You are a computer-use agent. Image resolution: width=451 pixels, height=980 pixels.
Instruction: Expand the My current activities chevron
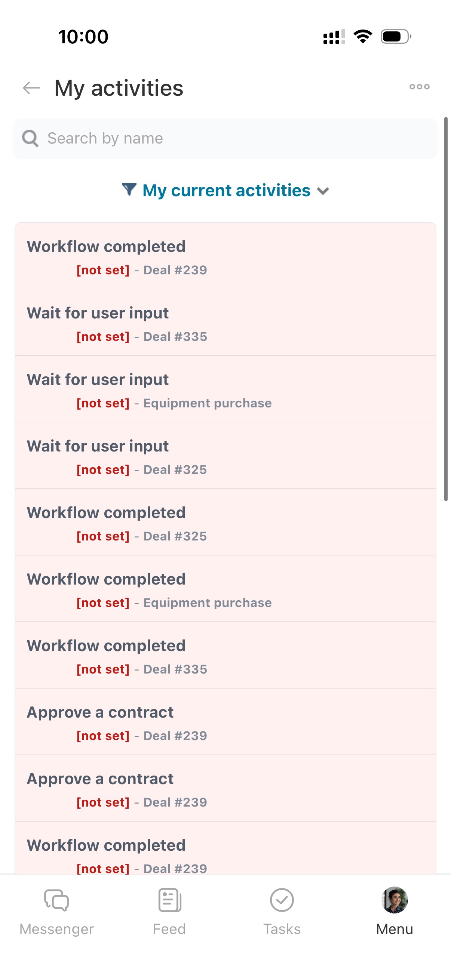pos(323,191)
